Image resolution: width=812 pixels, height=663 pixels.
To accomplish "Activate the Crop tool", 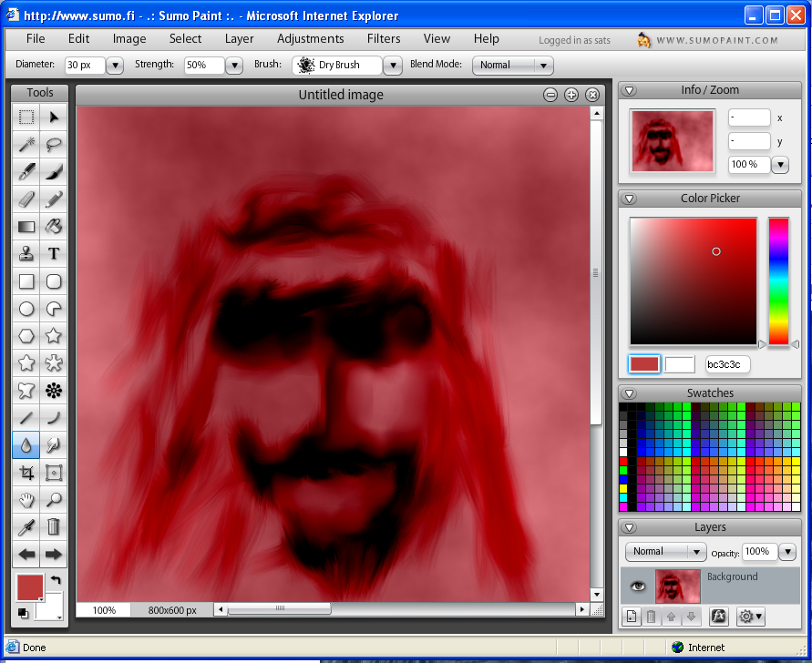I will [26, 473].
